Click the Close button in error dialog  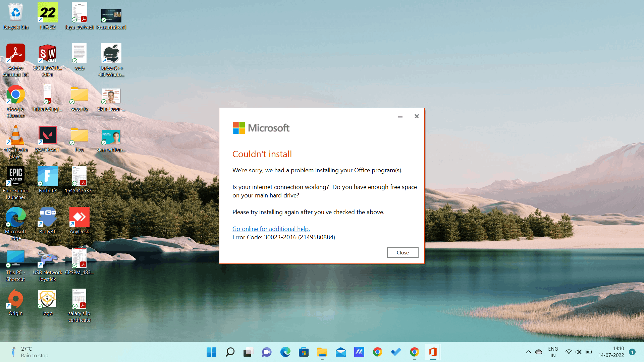402,252
